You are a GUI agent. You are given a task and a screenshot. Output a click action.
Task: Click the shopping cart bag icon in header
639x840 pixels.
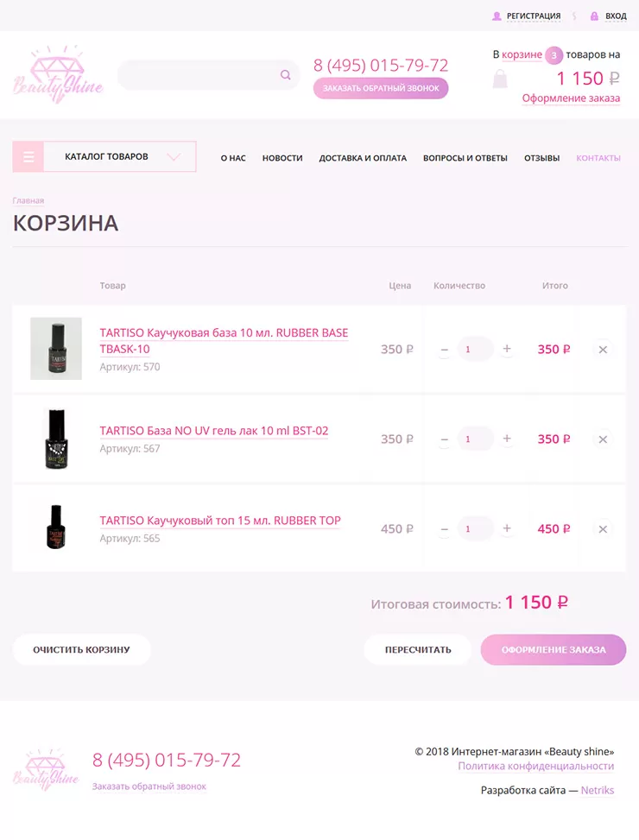point(499,78)
